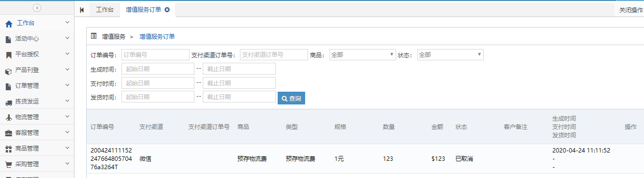
Task: Click the 金额 column header
Action: [x=437, y=127]
